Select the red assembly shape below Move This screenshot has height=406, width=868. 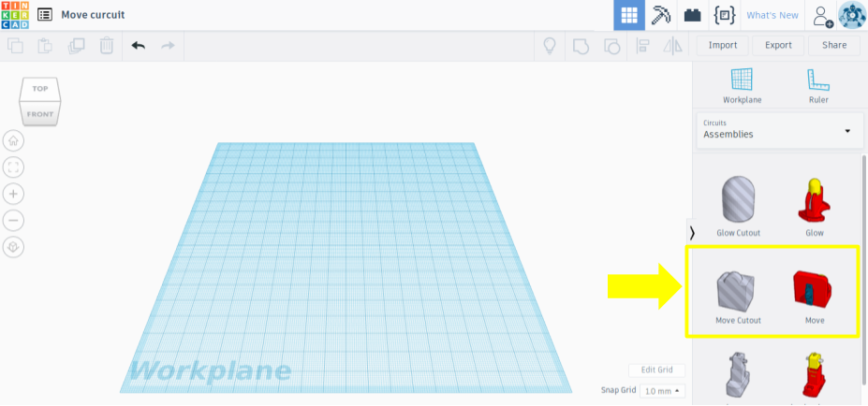tap(815, 373)
